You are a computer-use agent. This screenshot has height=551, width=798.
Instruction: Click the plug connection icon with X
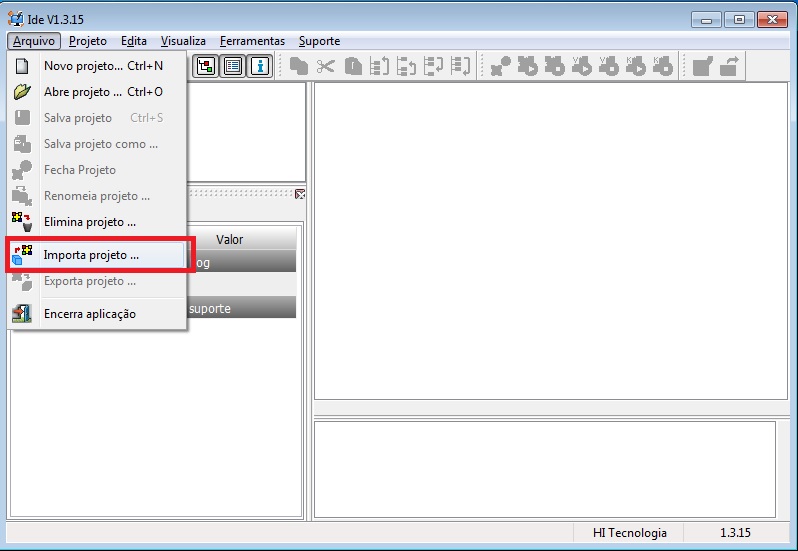click(x=500, y=66)
